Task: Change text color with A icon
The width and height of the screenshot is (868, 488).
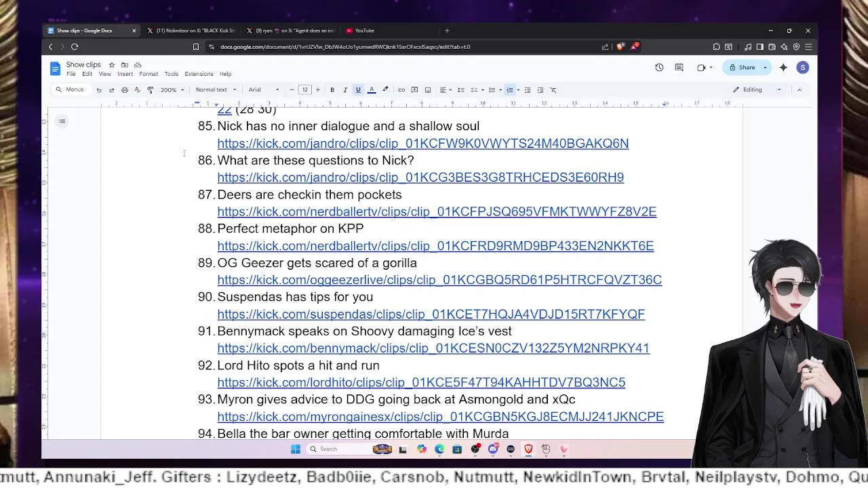Action: point(372,89)
